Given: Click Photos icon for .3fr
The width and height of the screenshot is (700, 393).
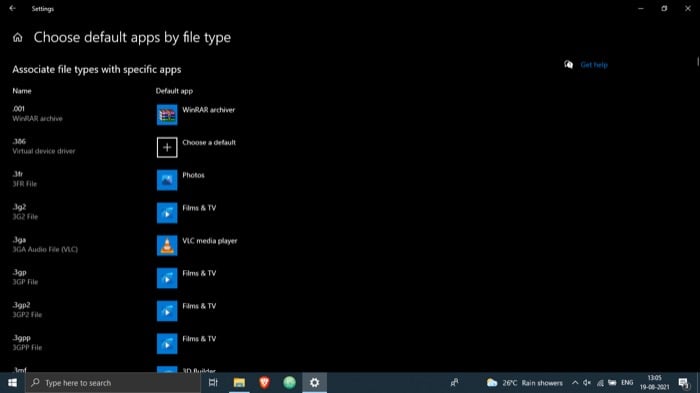Looking at the screenshot, I should pos(167,180).
